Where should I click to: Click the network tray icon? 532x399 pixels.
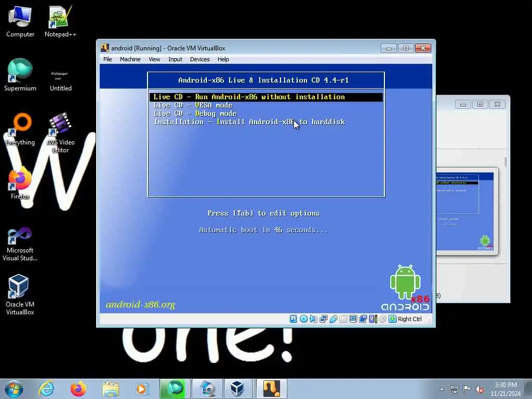point(454,389)
